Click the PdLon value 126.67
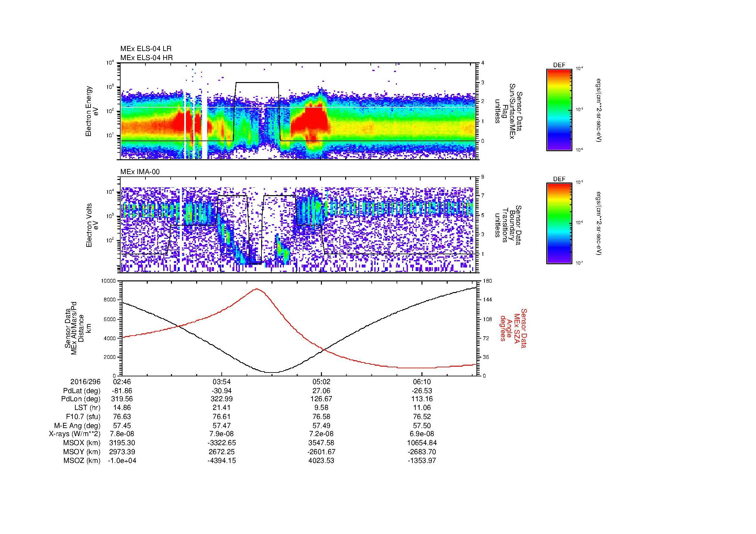 [x=321, y=399]
